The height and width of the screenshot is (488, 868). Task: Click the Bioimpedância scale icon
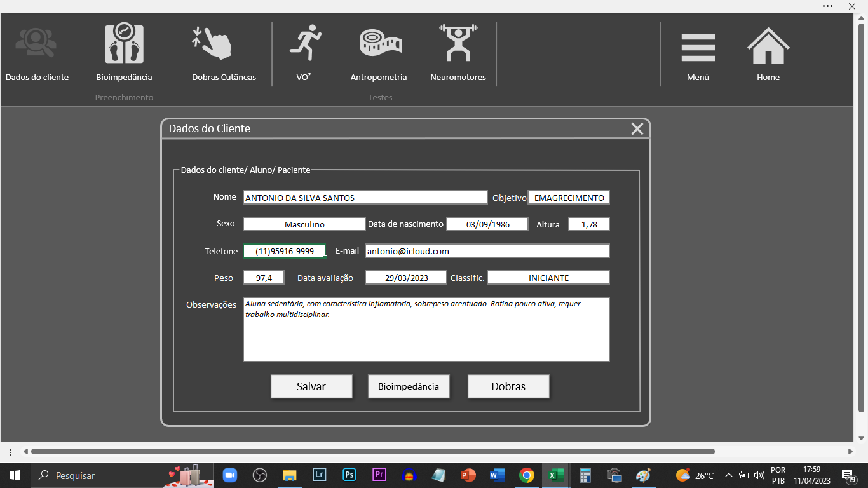(124, 44)
